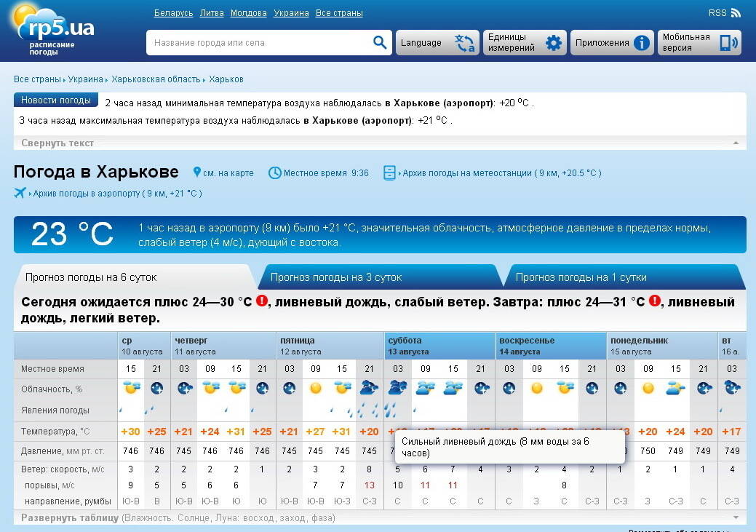The width and height of the screenshot is (756, 532).
Task: Switch to the 1-day forecast tab
Action: coord(581,277)
